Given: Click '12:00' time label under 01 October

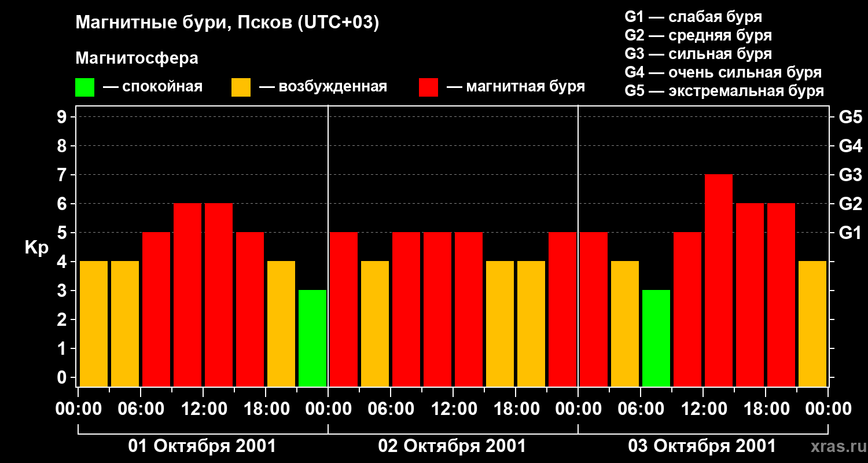Looking at the screenshot, I should (203, 409).
